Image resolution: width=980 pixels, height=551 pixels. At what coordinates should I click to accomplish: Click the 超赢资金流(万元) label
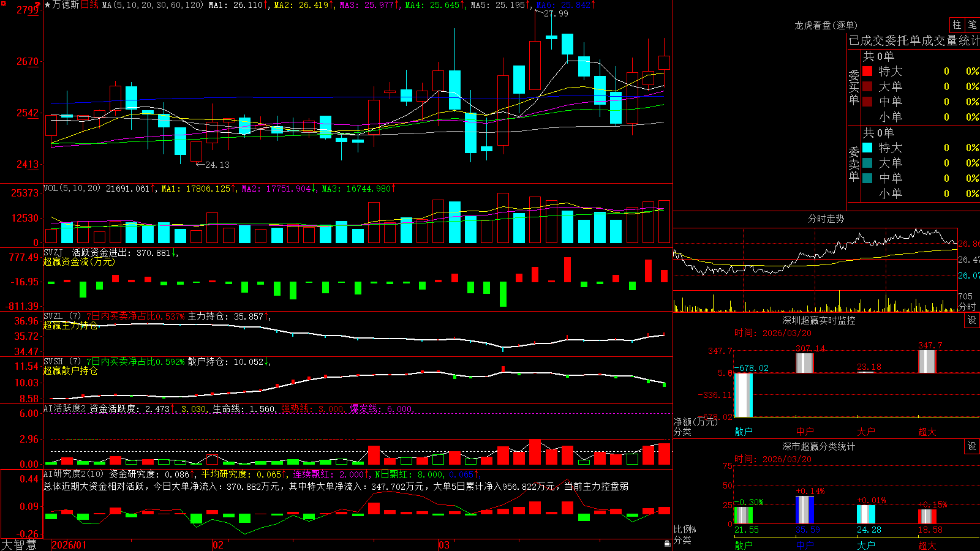click(x=79, y=261)
